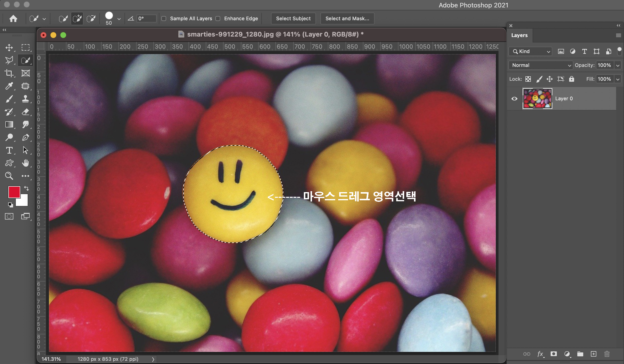The width and height of the screenshot is (624, 364).
Task: Select the Hand tool
Action: [x=25, y=163]
